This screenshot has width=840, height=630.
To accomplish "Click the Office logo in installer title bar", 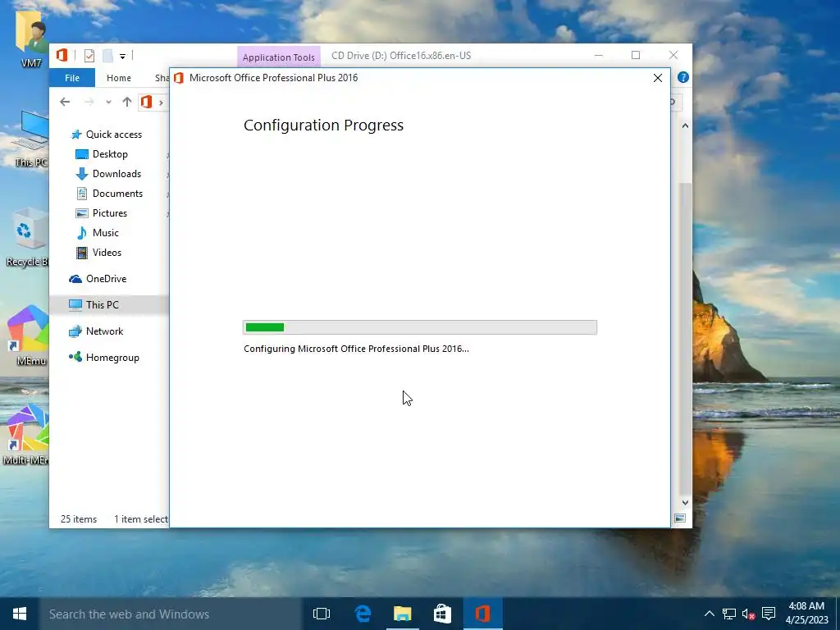I will 179,78.
